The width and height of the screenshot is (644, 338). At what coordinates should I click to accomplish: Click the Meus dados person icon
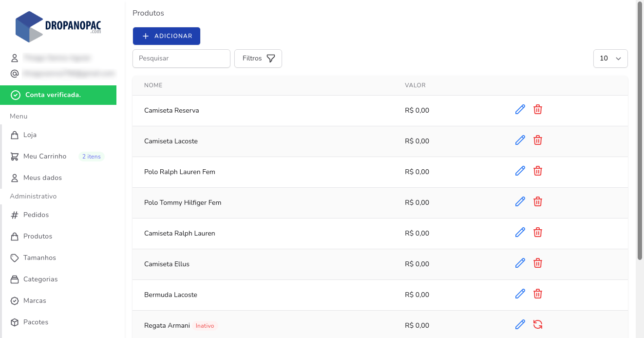point(15,178)
